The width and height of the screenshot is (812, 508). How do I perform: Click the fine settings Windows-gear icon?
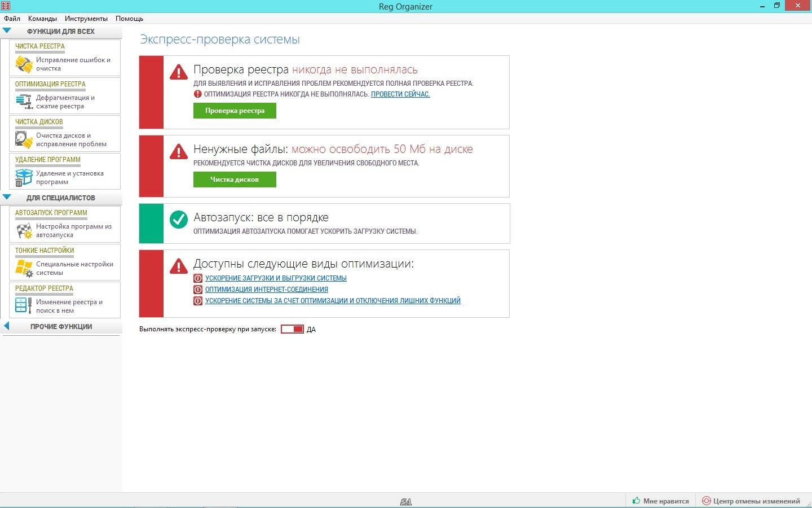point(24,268)
